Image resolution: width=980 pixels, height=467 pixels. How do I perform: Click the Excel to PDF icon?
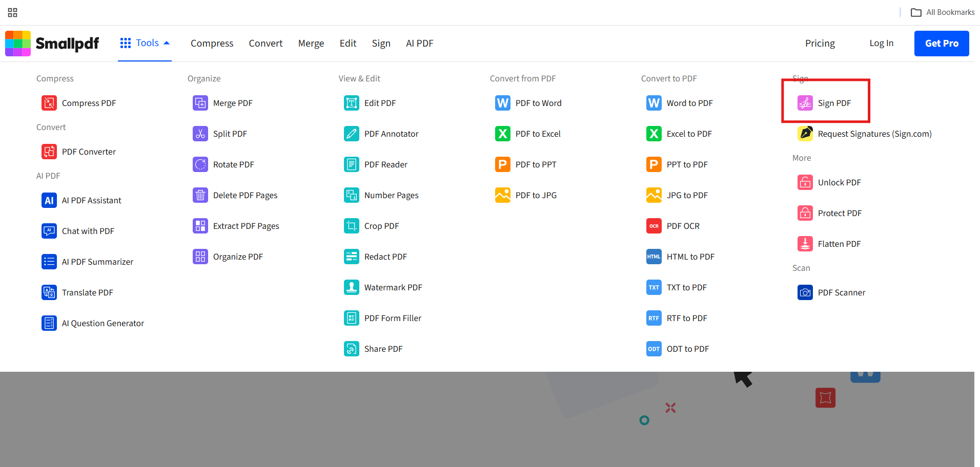654,134
